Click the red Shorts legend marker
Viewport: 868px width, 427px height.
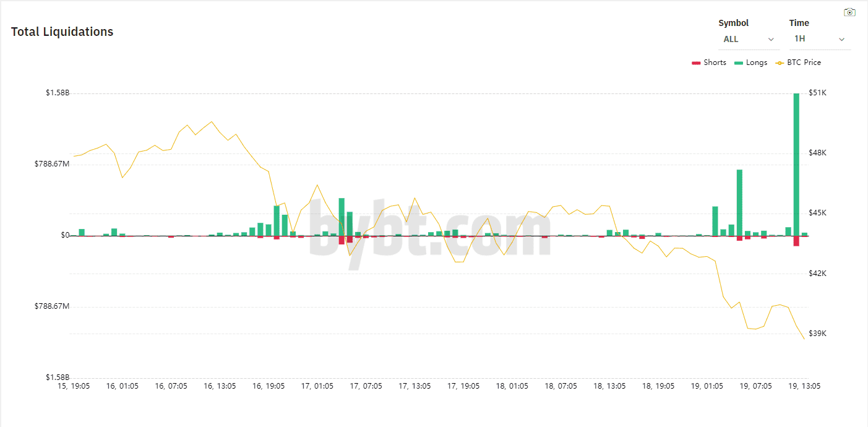coord(696,63)
